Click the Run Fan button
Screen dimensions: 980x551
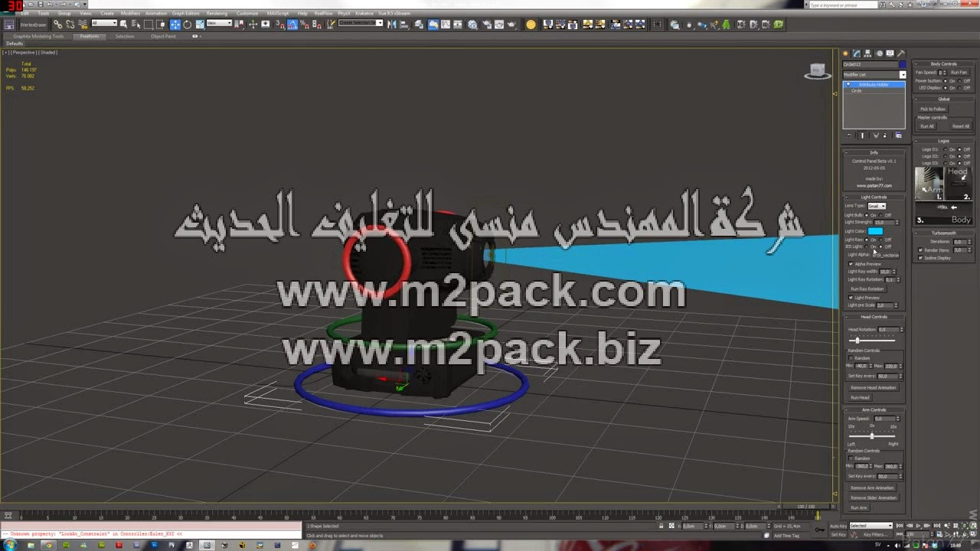pos(959,73)
